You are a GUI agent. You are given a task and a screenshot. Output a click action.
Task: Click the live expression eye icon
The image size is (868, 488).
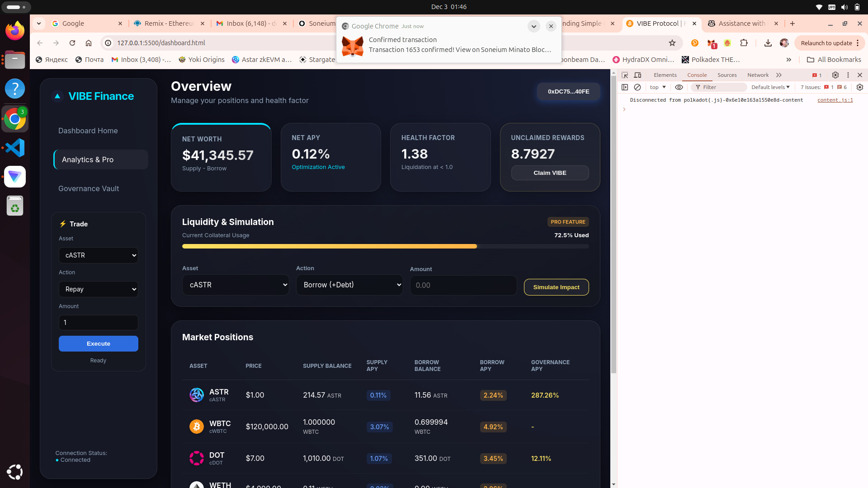click(679, 87)
